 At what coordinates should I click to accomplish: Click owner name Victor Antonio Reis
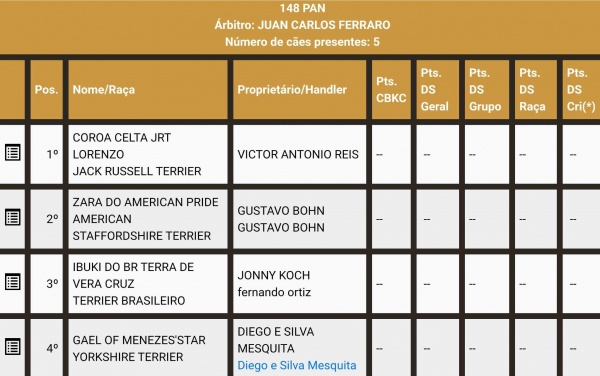pyautogui.click(x=298, y=154)
